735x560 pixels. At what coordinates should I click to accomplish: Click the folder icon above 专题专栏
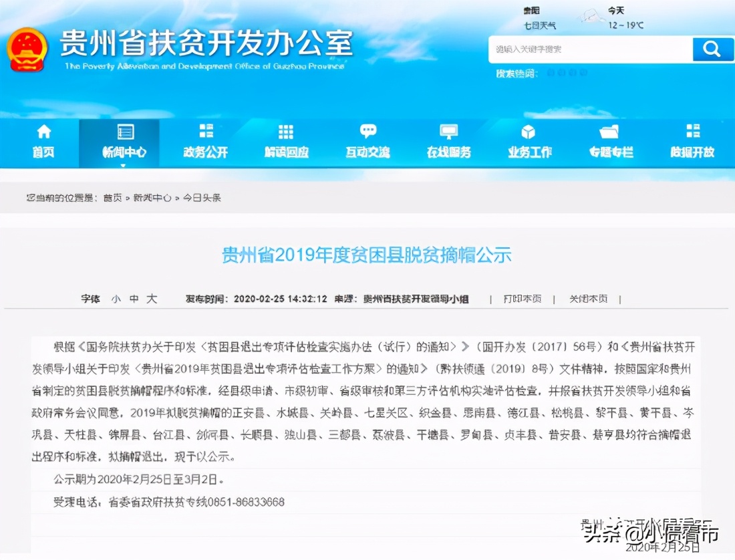pyautogui.click(x=609, y=132)
